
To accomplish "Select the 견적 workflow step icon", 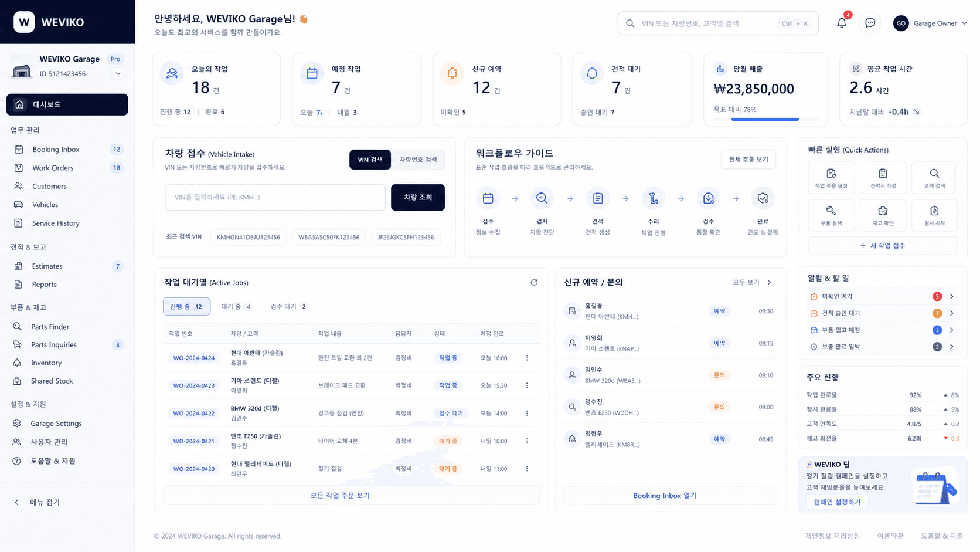I will [x=598, y=198].
